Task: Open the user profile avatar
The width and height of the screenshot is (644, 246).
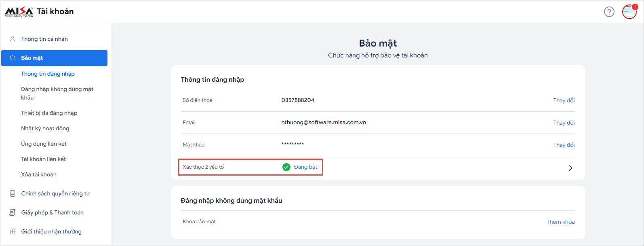Action: [629, 12]
